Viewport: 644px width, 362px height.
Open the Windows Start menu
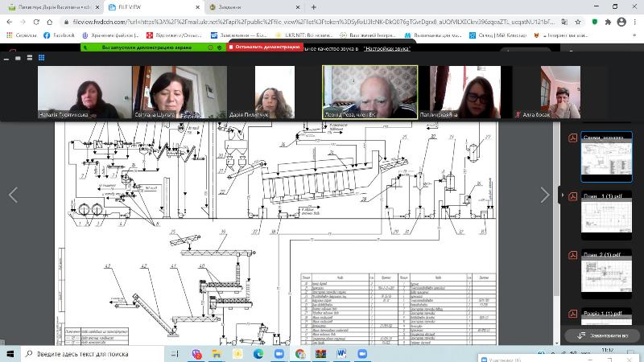coord(10,354)
